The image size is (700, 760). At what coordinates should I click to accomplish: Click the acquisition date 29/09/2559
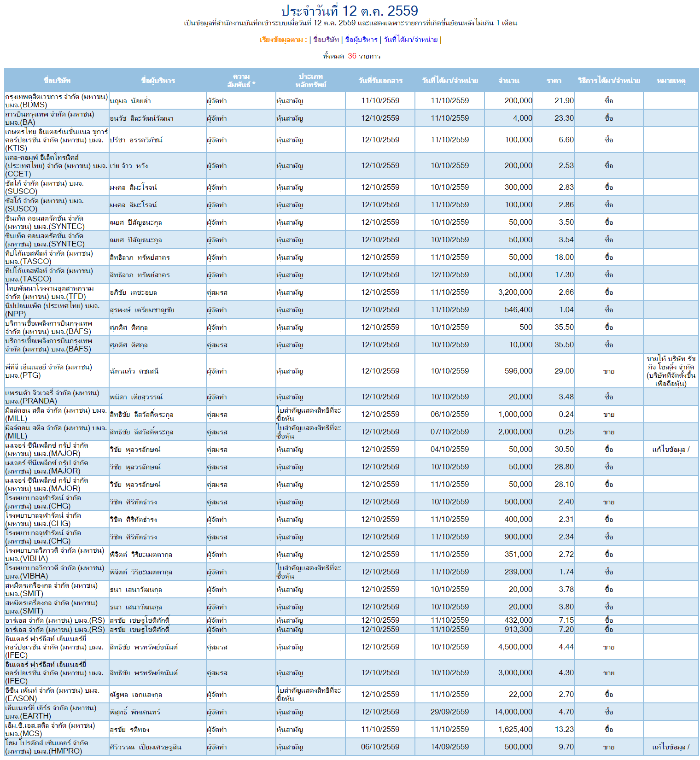pos(449,712)
